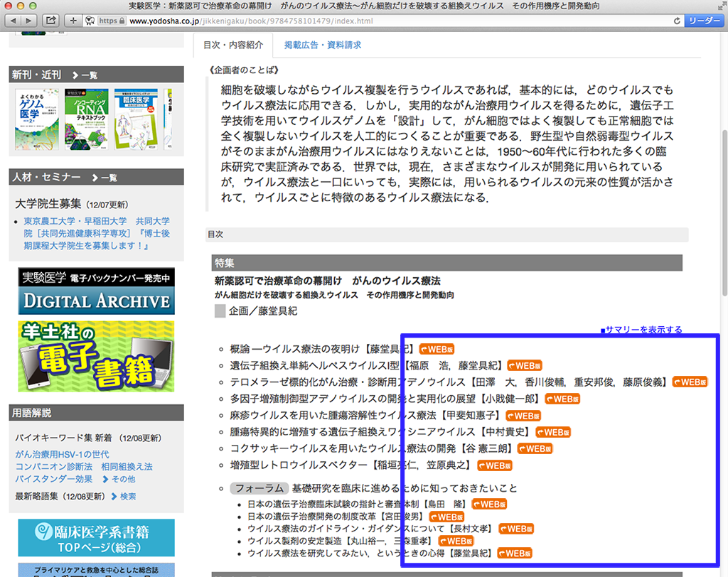Screen dimensions: 728x577
Task: Open the Share button in Safari toolbar
Action: click(x=52, y=21)
